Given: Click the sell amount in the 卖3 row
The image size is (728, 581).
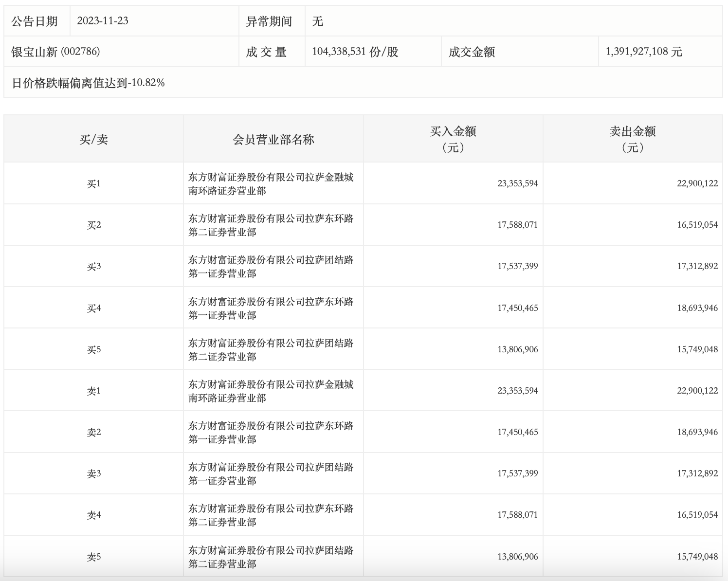Looking at the screenshot, I should (697, 473).
